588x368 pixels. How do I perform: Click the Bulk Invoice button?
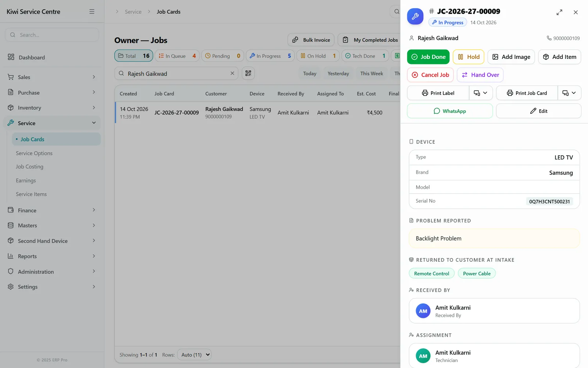311,40
